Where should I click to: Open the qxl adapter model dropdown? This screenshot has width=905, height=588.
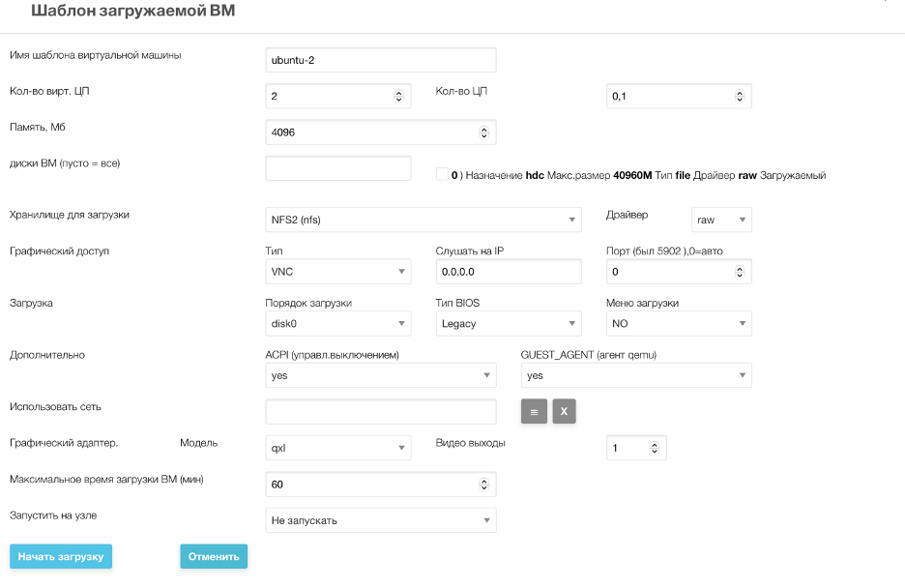(x=338, y=448)
